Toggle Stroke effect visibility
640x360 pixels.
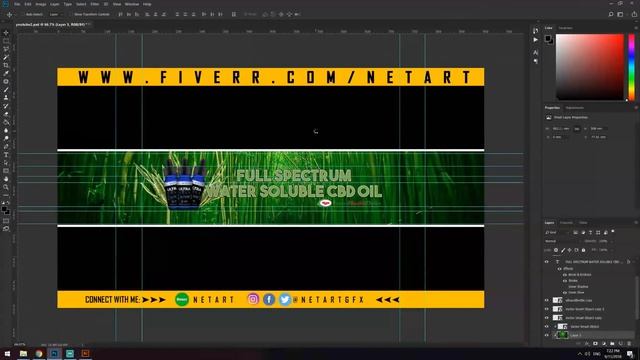pyautogui.click(x=565, y=281)
